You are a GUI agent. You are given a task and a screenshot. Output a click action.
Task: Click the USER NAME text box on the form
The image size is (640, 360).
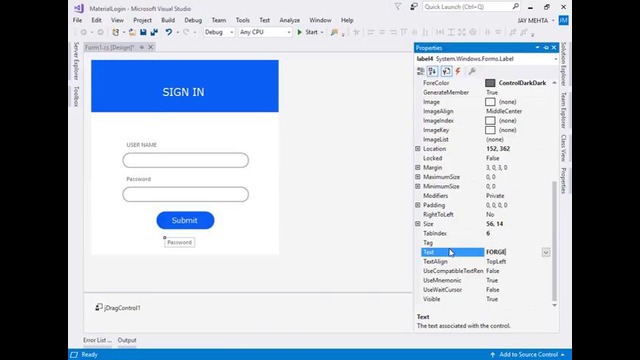pos(185,160)
